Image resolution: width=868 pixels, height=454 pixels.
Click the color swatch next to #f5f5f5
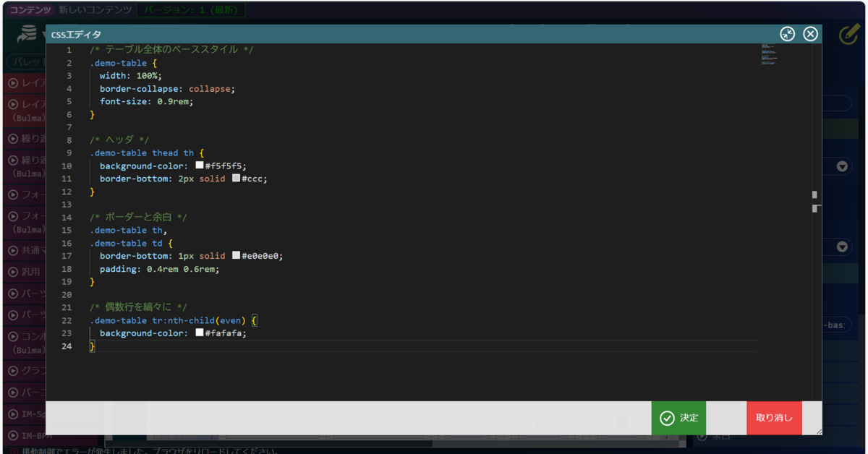click(x=200, y=166)
